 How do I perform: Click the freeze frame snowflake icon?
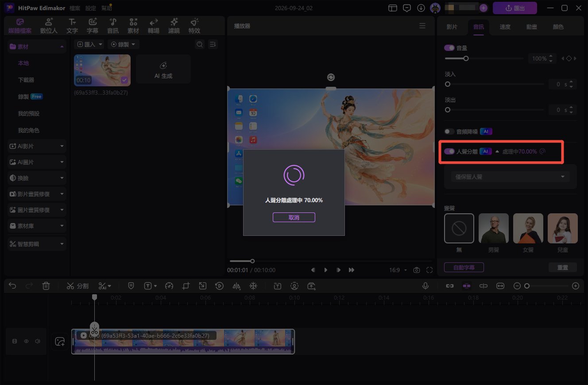253,286
